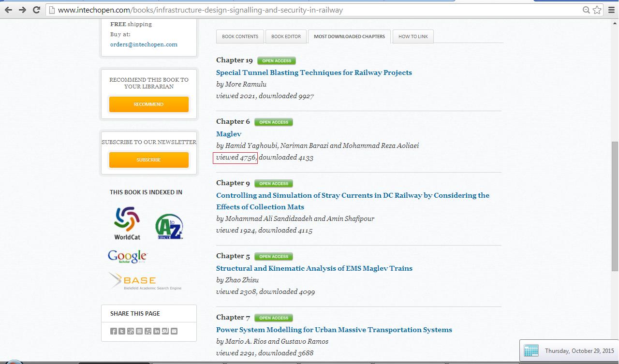Open the Chrome hamburger menu

pos(612,10)
